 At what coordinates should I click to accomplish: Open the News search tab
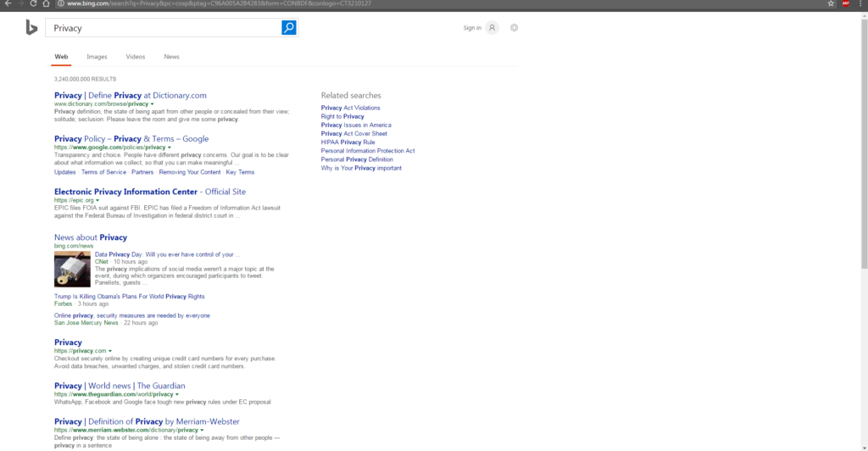(171, 57)
